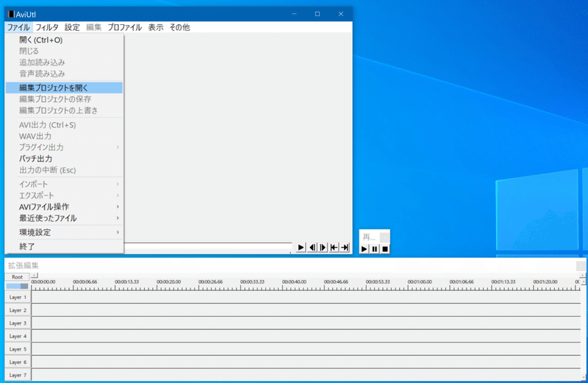This screenshot has width=588, height=383.
Task: Expand the 環境設定 submenu
Action: click(64, 232)
